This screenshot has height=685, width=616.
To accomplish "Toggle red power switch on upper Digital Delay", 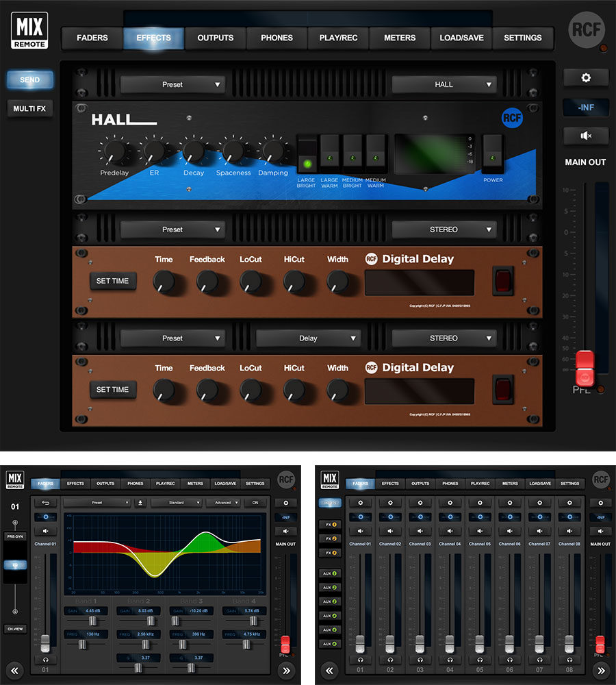I will pyautogui.click(x=502, y=280).
